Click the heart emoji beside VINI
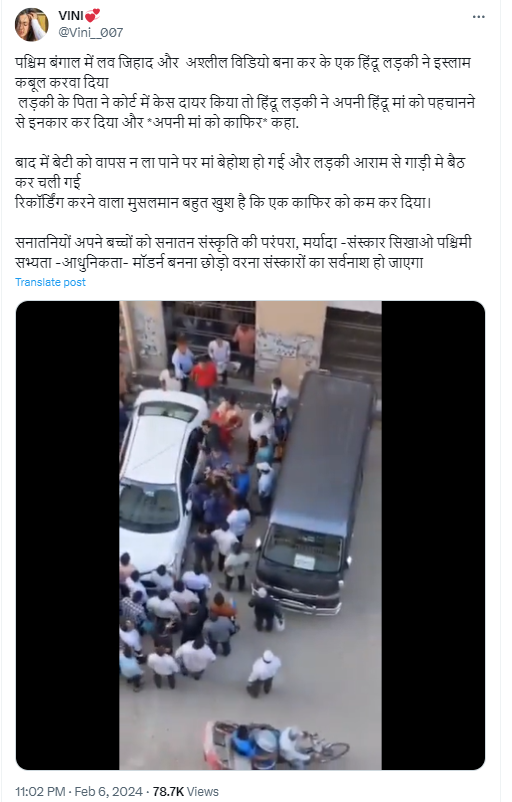The width and height of the screenshot is (512, 802). pos(93,15)
